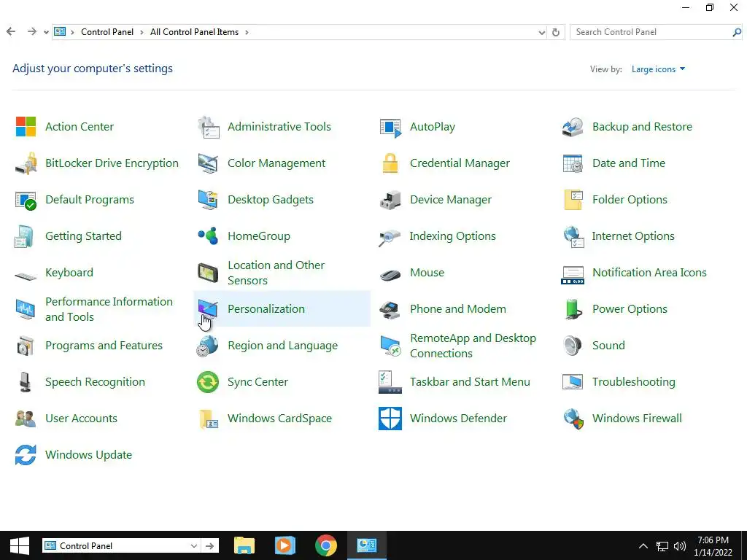The width and height of the screenshot is (747, 560).
Task: Click the Troubleshooting link
Action: (634, 382)
